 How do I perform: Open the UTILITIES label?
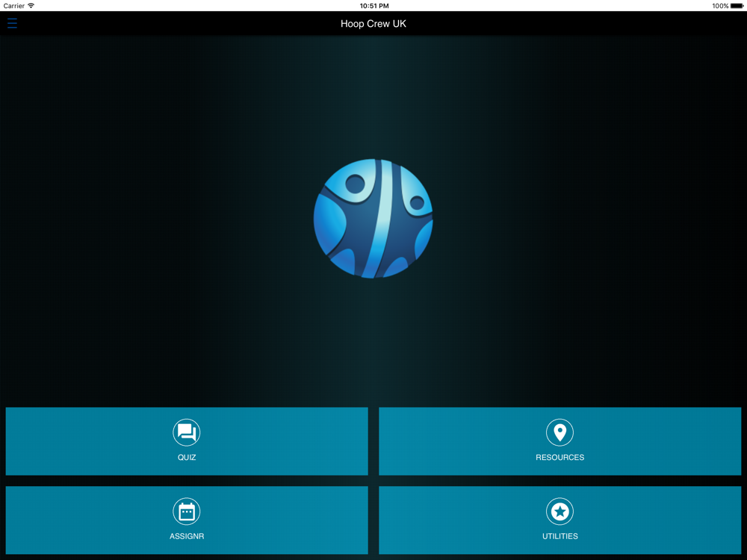(x=560, y=536)
